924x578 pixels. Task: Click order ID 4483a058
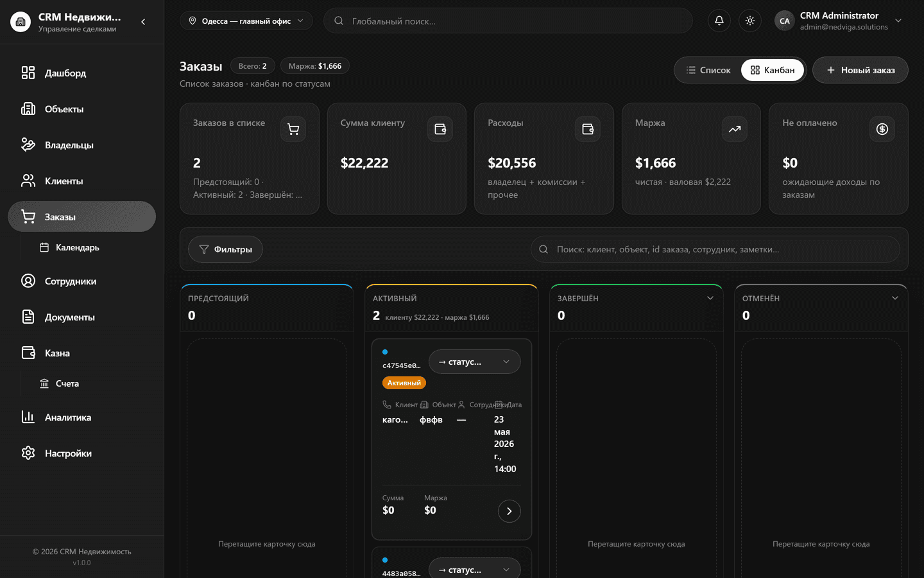pos(401,574)
